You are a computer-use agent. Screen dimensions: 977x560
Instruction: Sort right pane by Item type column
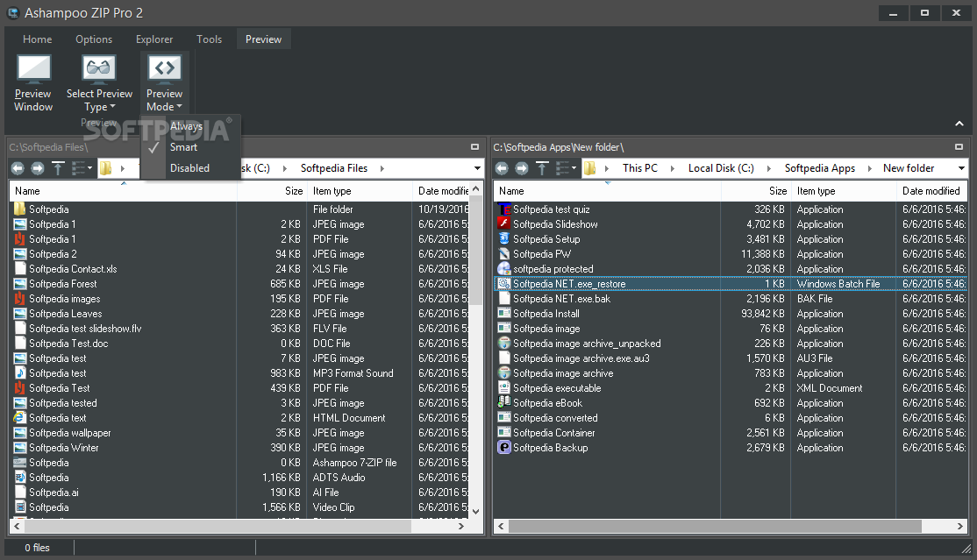point(844,191)
